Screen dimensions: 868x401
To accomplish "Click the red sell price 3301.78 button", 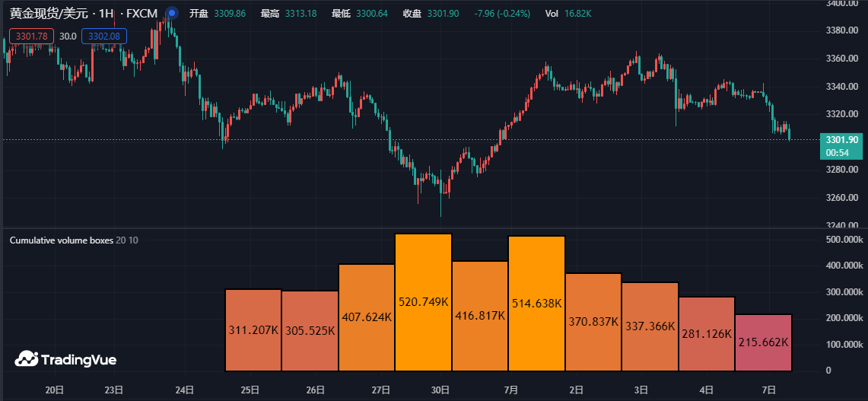I will tap(31, 36).
